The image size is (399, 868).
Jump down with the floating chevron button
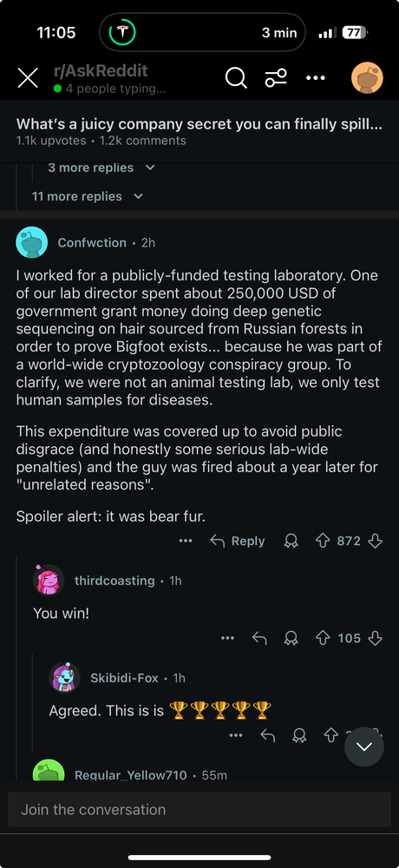(364, 746)
